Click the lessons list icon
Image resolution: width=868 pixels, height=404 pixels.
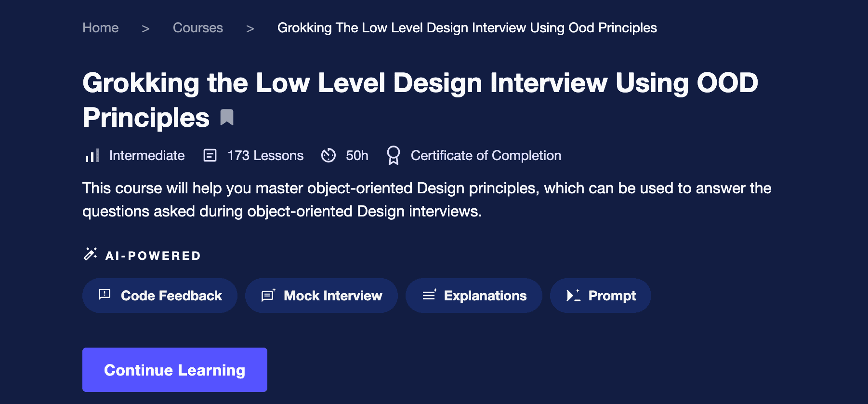[x=210, y=155]
